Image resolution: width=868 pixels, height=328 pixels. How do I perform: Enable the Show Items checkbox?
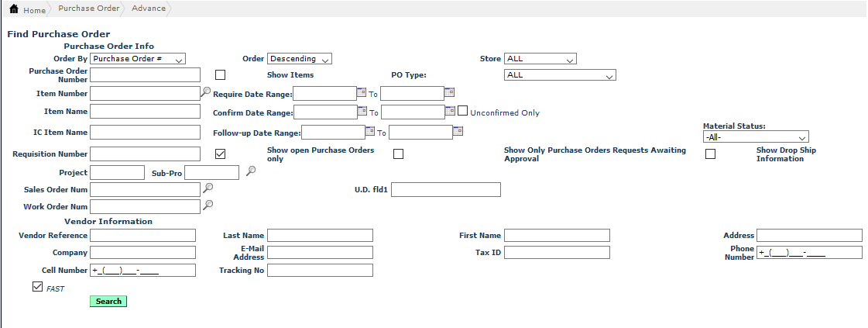(x=220, y=75)
